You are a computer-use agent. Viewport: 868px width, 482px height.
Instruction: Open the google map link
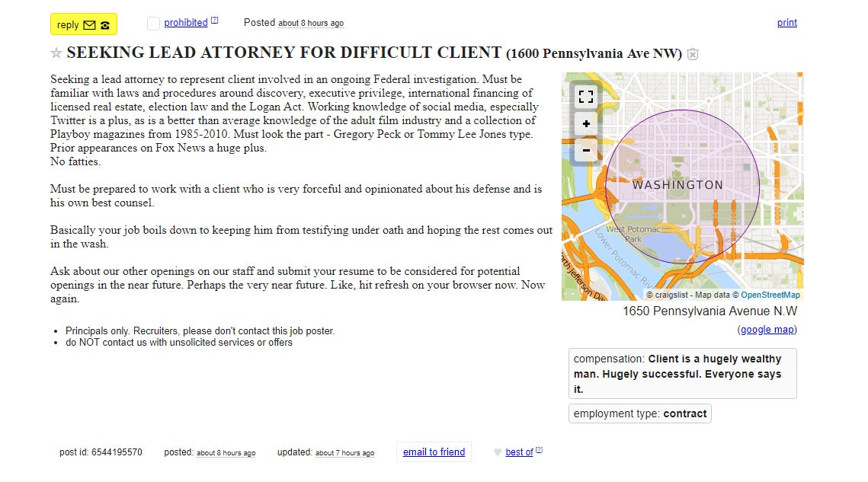(x=767, y=330)
